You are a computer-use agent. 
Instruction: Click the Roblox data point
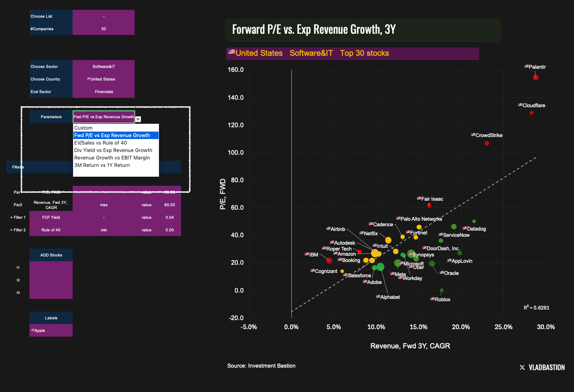(x=442, y=291)
